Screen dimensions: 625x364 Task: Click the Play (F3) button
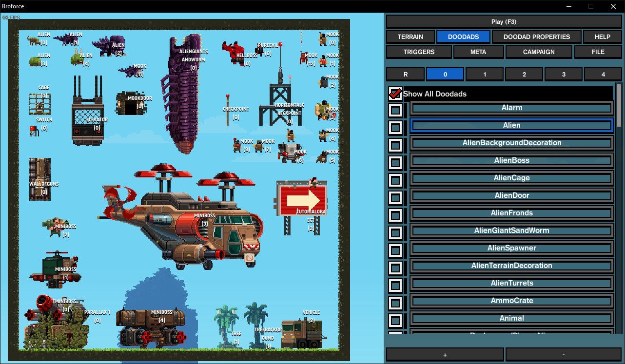point(504,21)
